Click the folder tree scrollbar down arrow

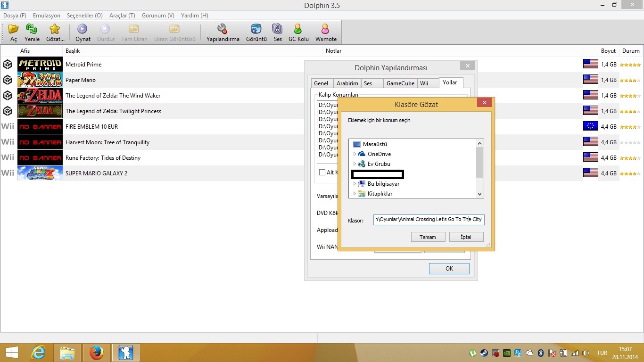(480, 194)
